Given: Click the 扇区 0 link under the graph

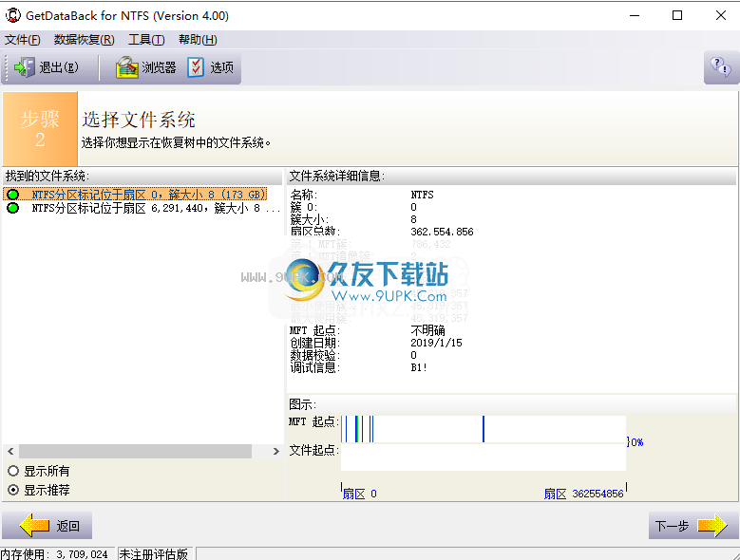Looking at the screenshot, I should 359,494.
